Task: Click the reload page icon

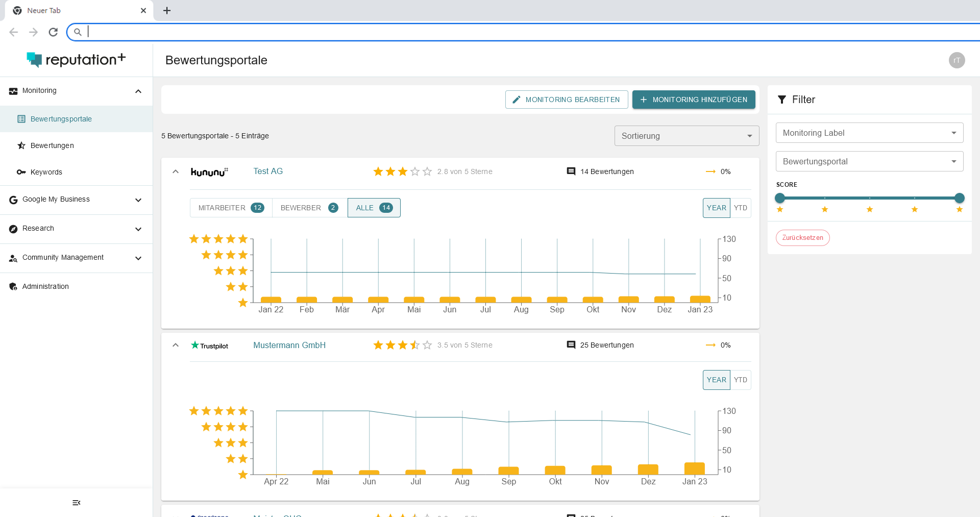Action: 53,32
